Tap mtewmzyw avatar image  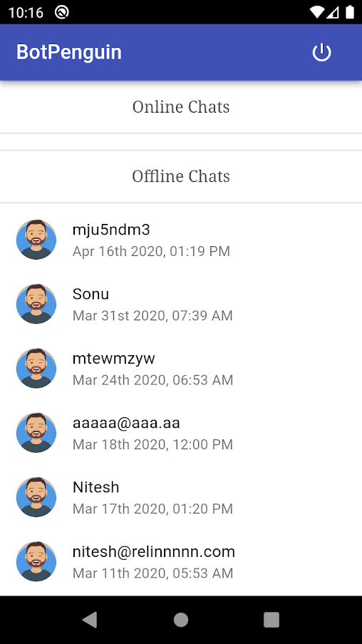(x=36, y=369)
